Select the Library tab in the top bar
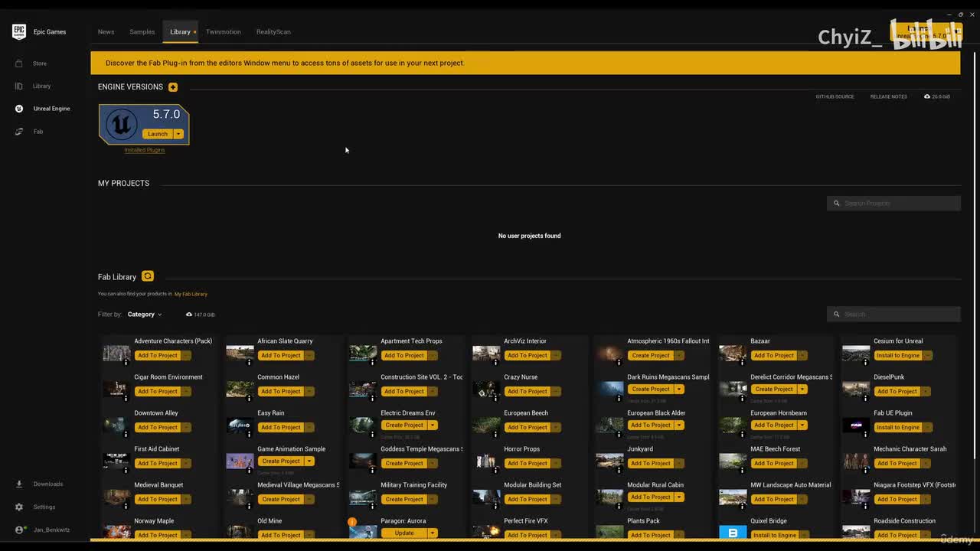Viewport: 980px width, 551px height. [180, 32]
